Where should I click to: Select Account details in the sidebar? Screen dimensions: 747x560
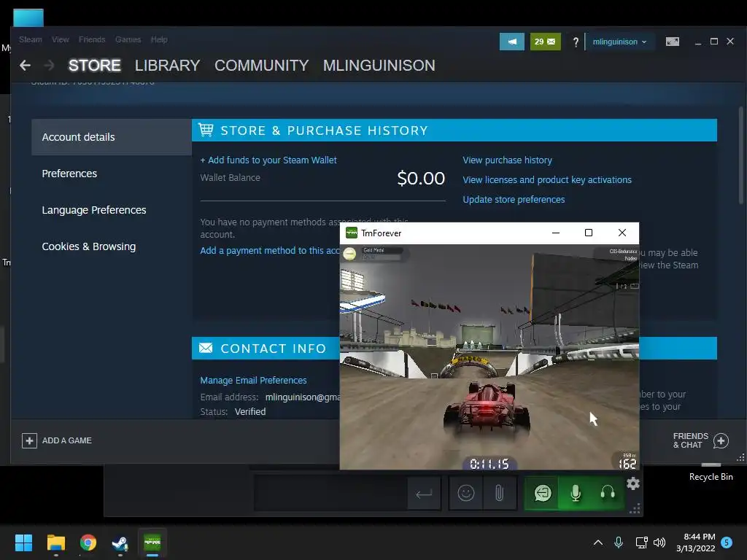(112, 137)
